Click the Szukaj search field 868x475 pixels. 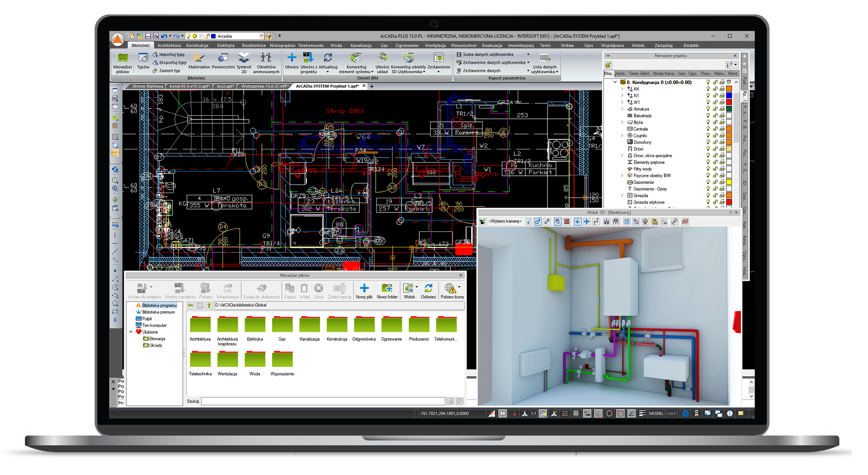(x=323, y=402)
